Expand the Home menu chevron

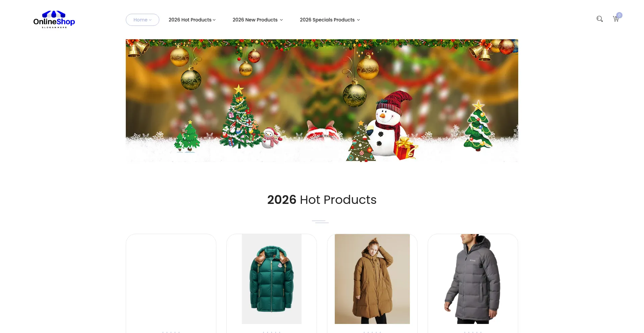point(150,20)
